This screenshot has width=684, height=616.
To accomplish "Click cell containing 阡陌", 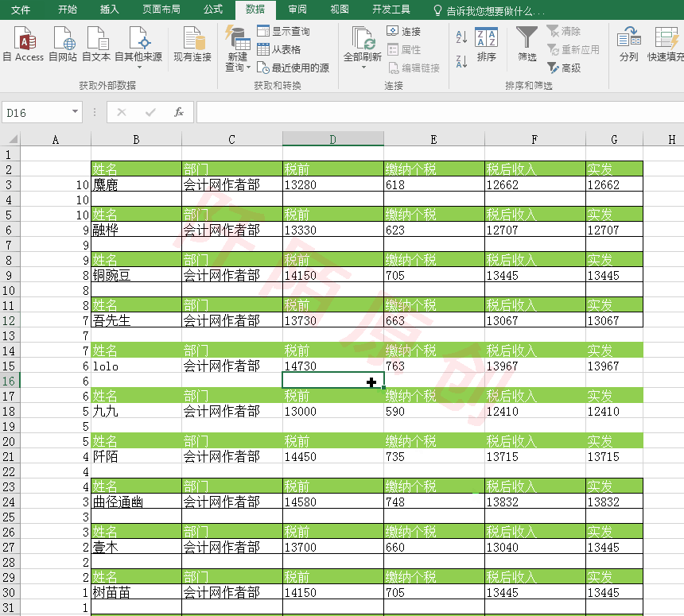I will tap(136, 456).
